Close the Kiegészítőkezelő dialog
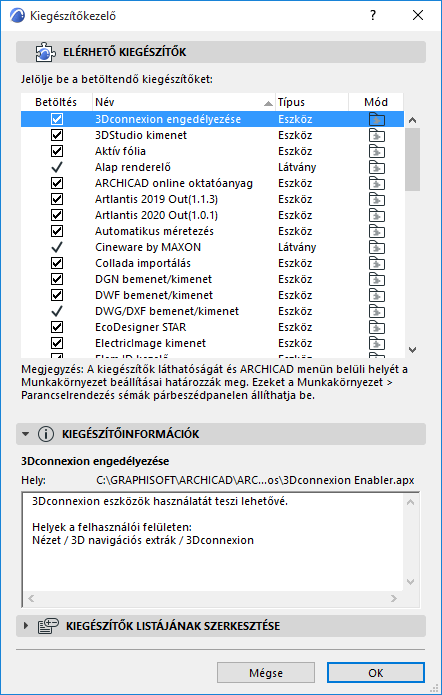Viewport: 442px width, 695px height. click(x=418, y=16)
